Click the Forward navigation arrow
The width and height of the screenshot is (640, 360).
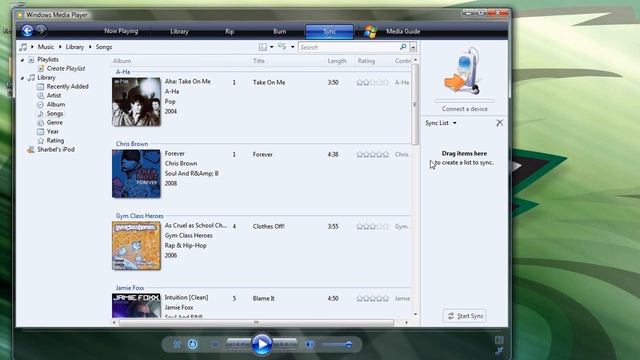tap(41, 30)
